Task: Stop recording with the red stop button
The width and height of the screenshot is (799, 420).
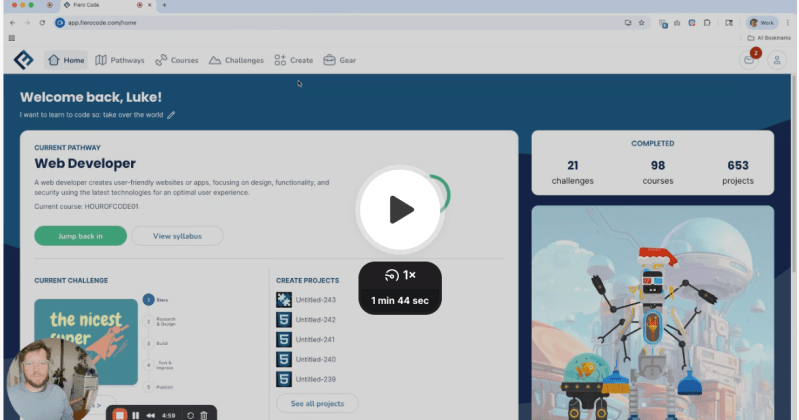Action: point(119,414)
